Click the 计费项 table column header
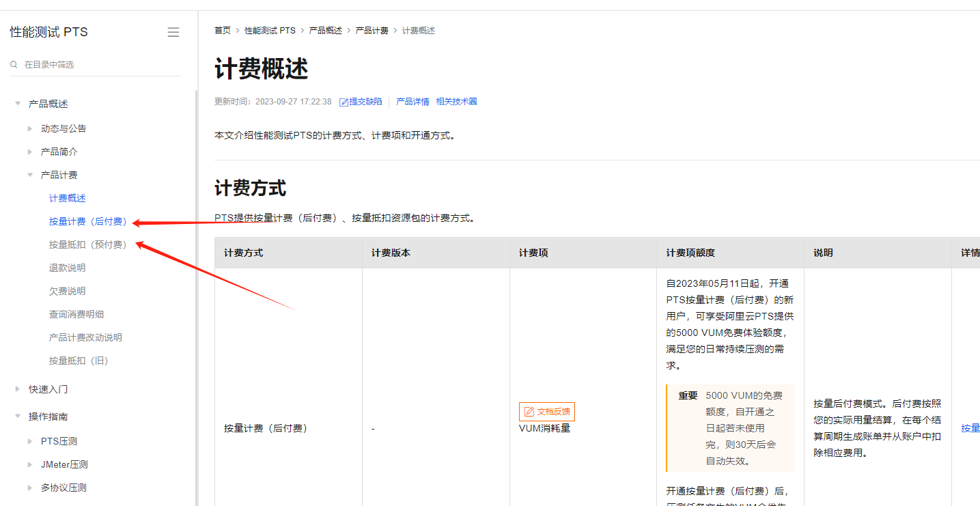Viewport: 980px width, 506px height. click(533, 253)
